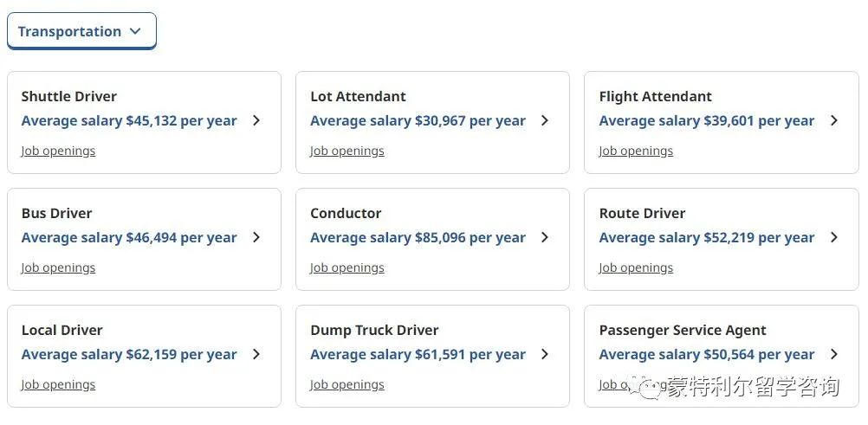Select the Passenger Service Agent title
Image resolution: width=868 pixels, height=425 pixels.
[683, 331]
